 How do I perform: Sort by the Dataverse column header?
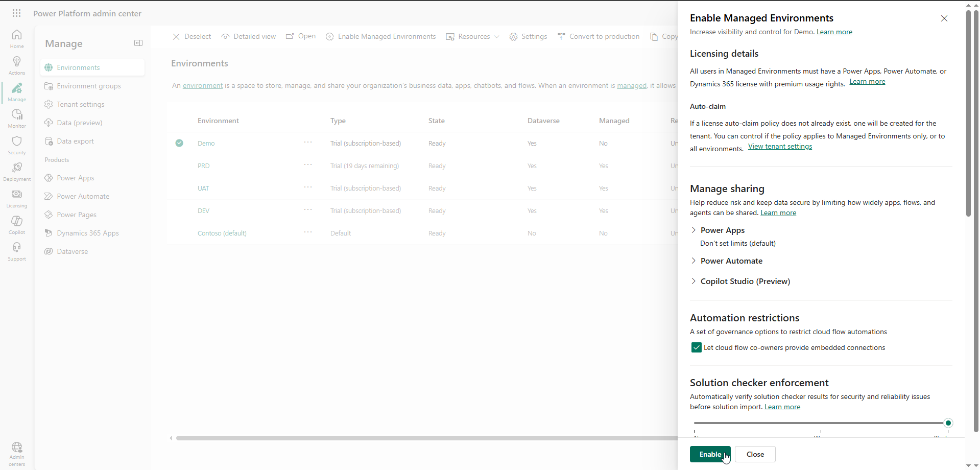coord(543,121)
